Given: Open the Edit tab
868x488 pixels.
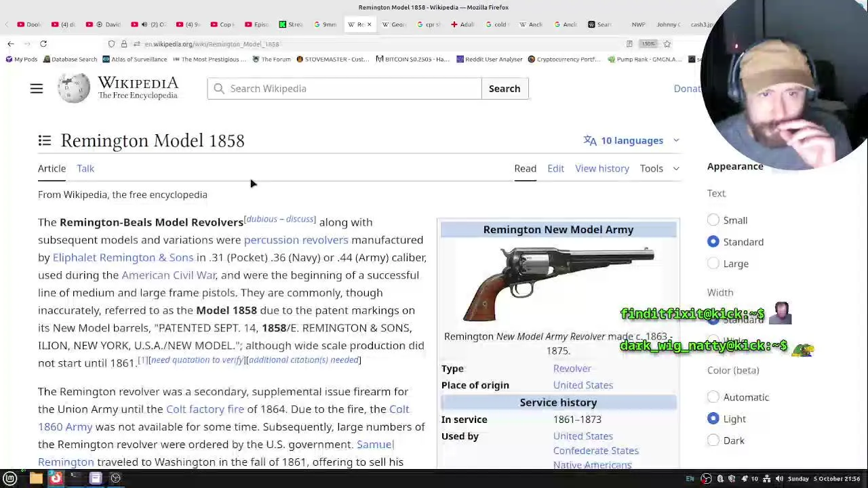Looking at the screenshot, I should click(555, 168).
